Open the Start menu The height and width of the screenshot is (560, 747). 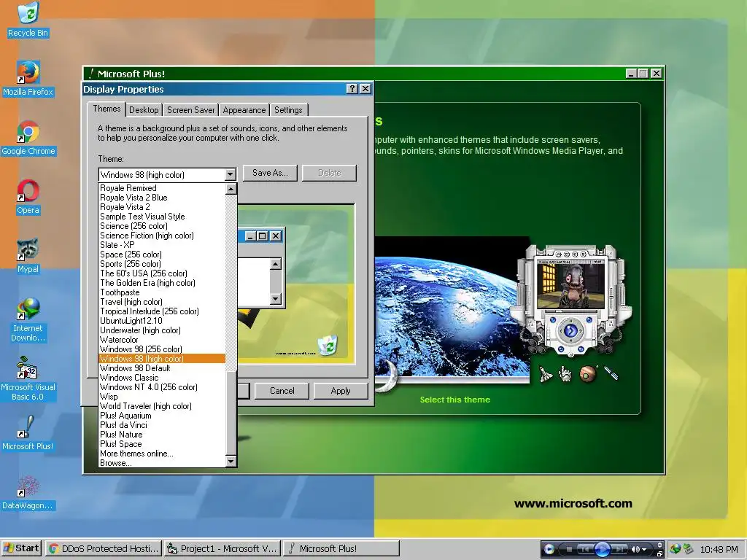21,548
